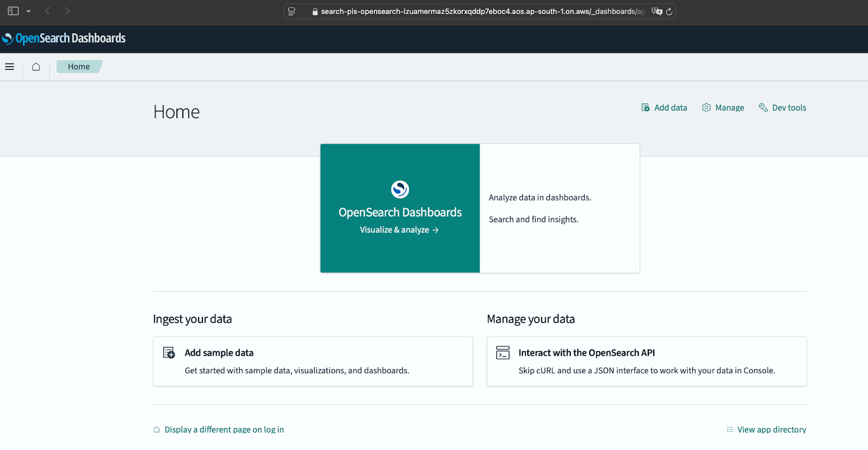Click the Add data icon
This screenshot has width=868, height=450.
[646, 108]
